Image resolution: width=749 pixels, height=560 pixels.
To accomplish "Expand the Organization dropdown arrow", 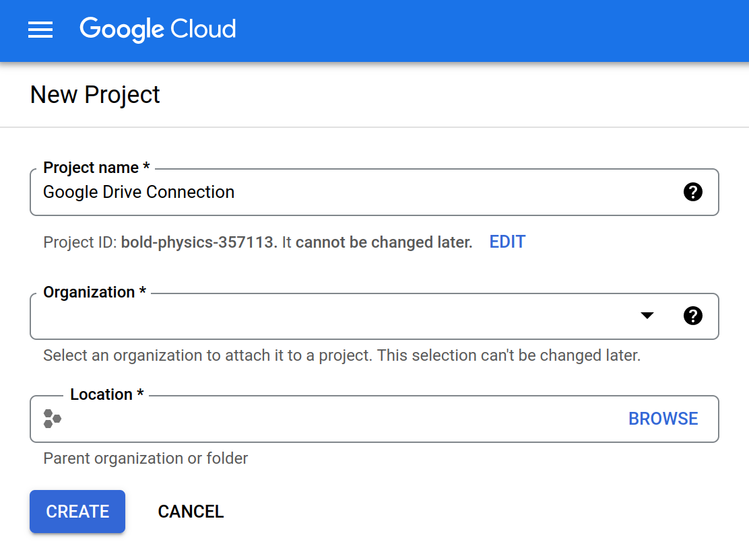I will 647,316.
